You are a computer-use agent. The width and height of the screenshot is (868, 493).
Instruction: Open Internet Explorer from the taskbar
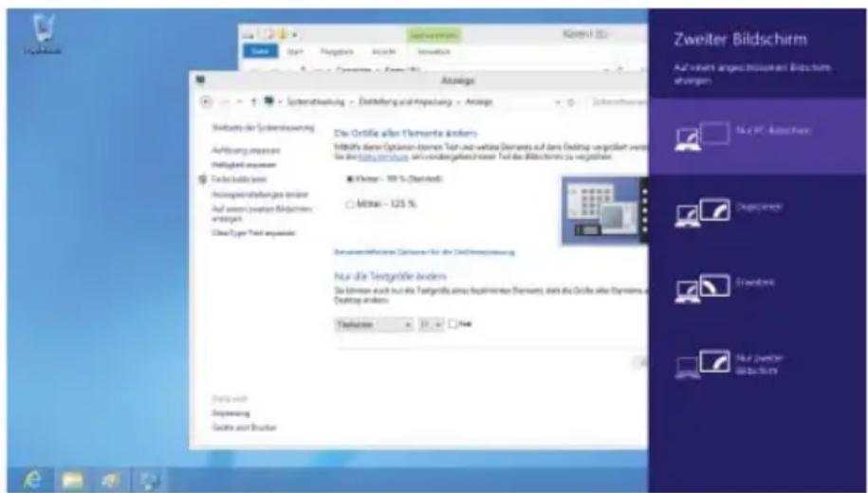tap(32, 479)
